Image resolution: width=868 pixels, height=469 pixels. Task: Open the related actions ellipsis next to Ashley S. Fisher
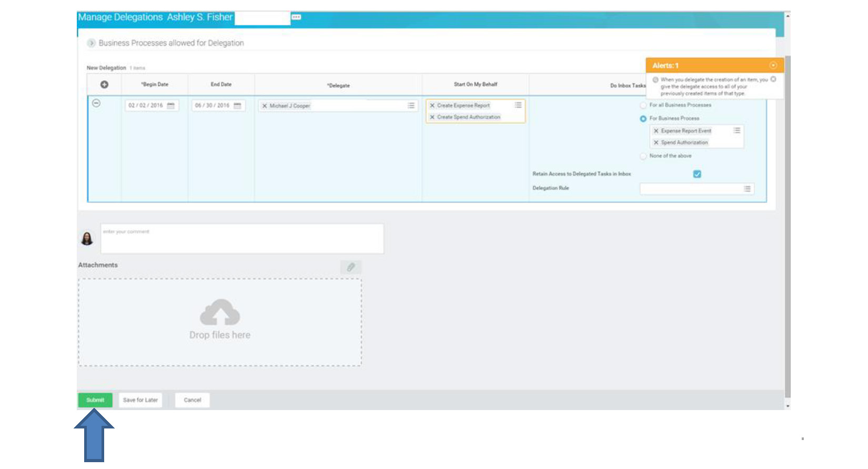coord(296,17)
